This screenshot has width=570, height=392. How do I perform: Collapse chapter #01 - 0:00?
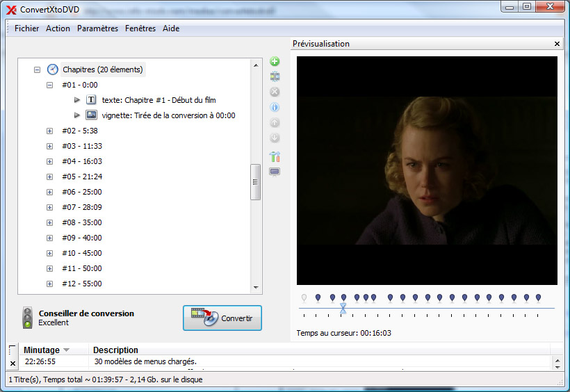(x=50, y=85)
